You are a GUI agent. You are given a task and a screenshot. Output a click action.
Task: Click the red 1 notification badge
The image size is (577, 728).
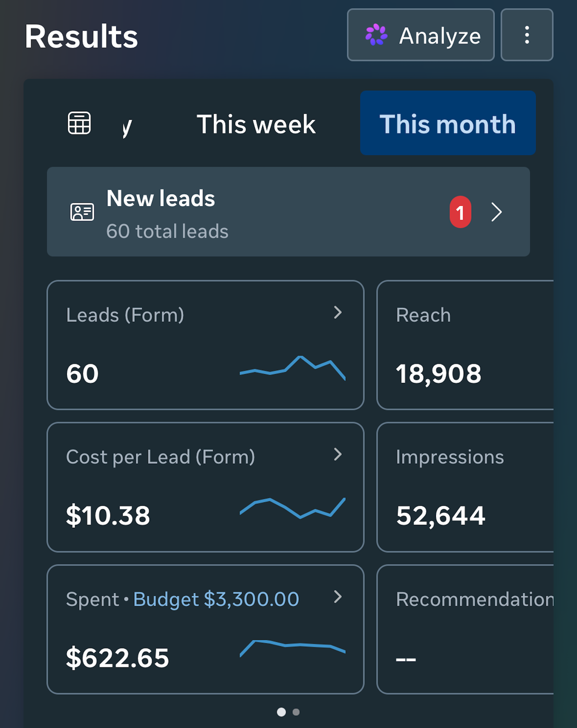pyautogui.click(x=460, y=212)
